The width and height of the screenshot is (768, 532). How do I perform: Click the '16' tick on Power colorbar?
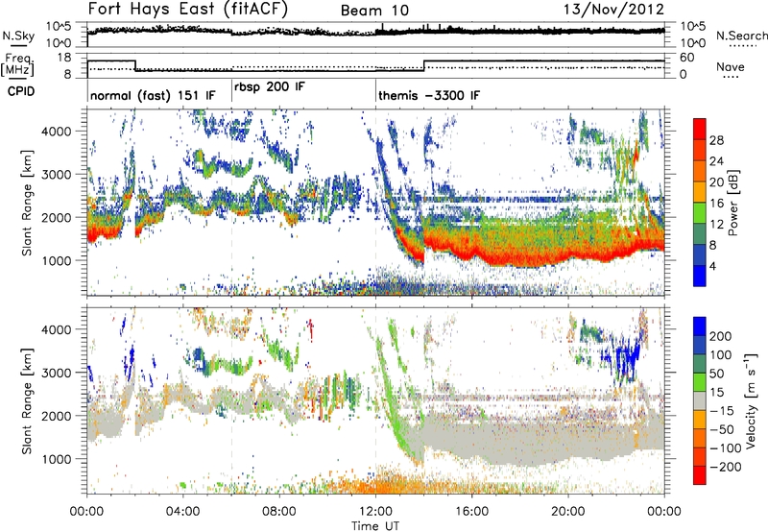[716, 204]
